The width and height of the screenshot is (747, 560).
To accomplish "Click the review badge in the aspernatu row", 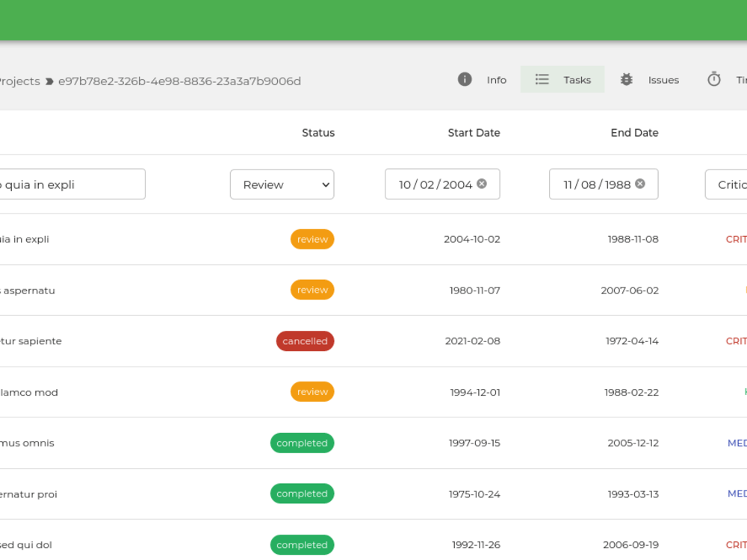I will [x=312, y=290].
